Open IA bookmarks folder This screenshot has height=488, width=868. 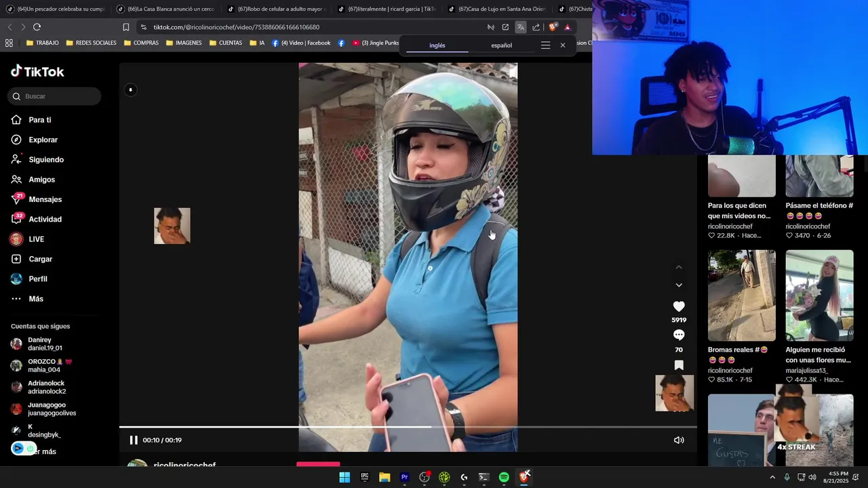(x=257, y=43)
